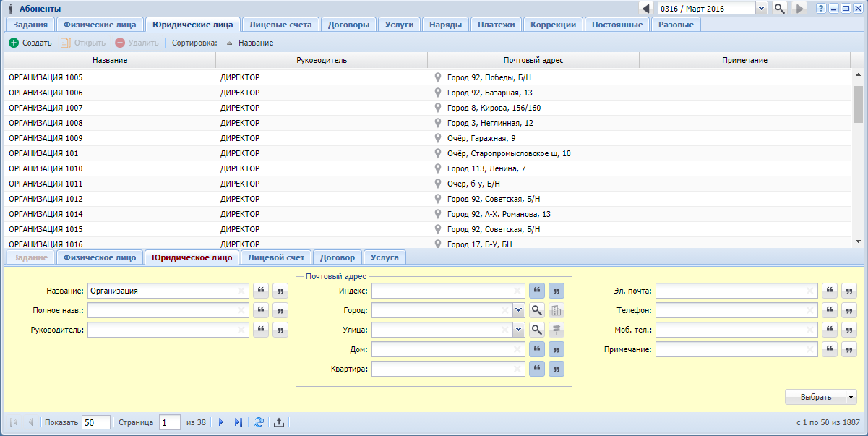This screenshot has width=868, height=436.
Task: Clear the Название field with its X
Action: [x=241, y=291]
